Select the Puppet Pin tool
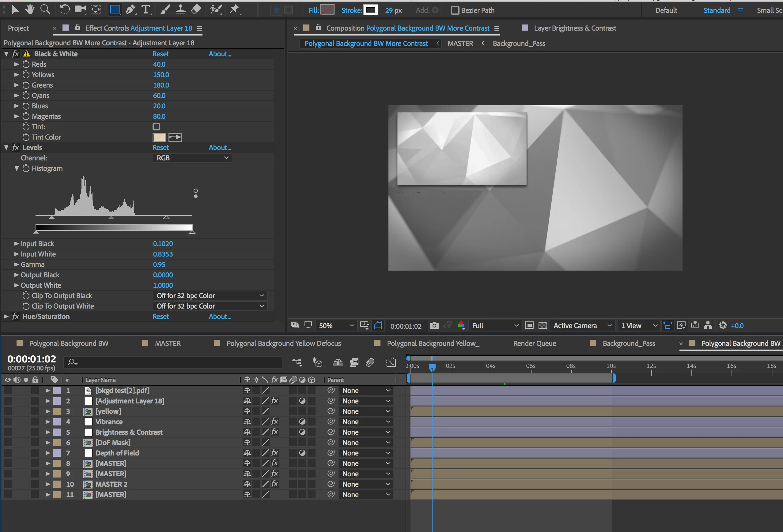Screen dimensions: 783x532 click(234, 9)
